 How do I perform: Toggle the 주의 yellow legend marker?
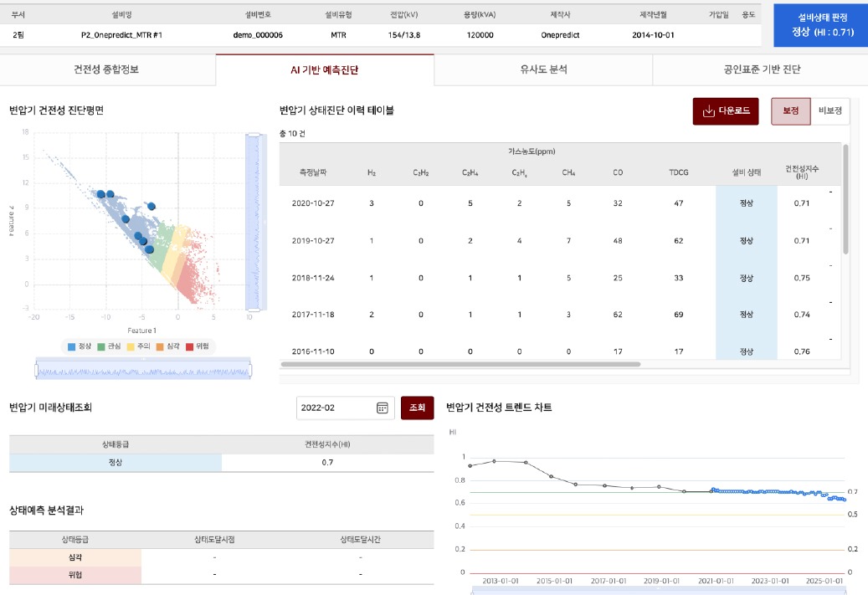click(x=131, y=346)
